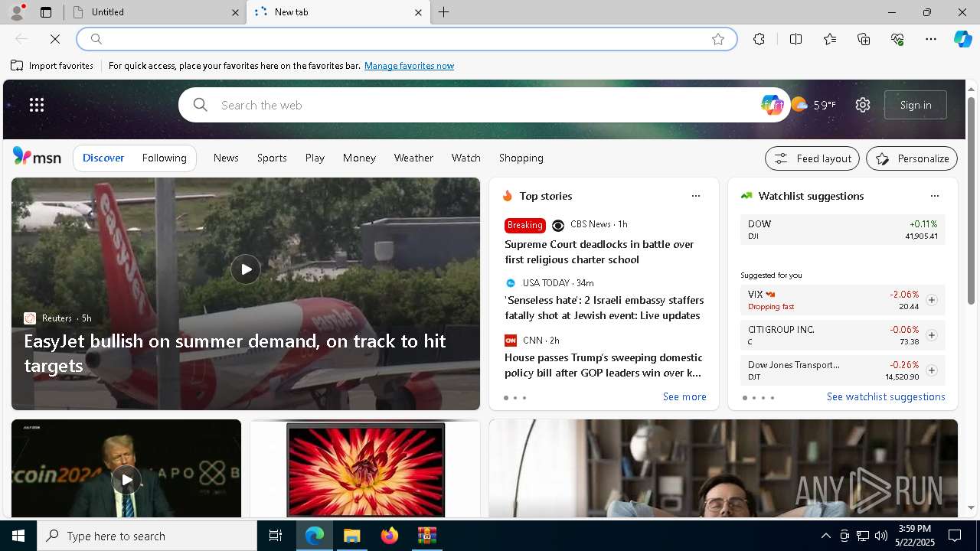Open Browser essentials heart icon
Image resolution: width=980 pixels, height=551 pixels.
pyautogui.click(x=897, y=39)
